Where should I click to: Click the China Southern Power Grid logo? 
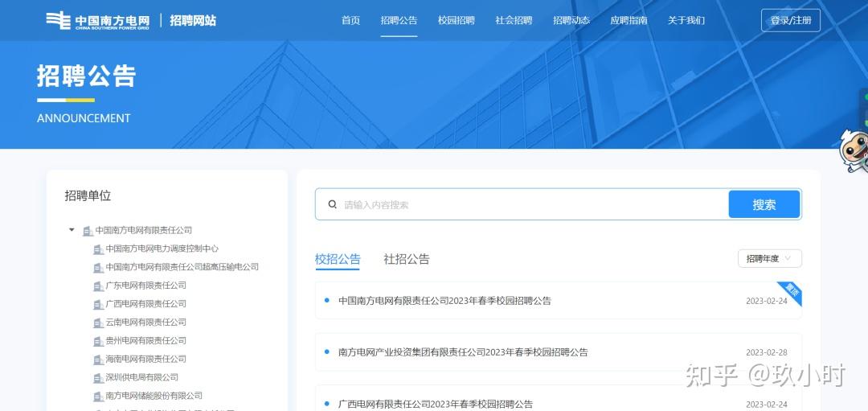point(98,20)
